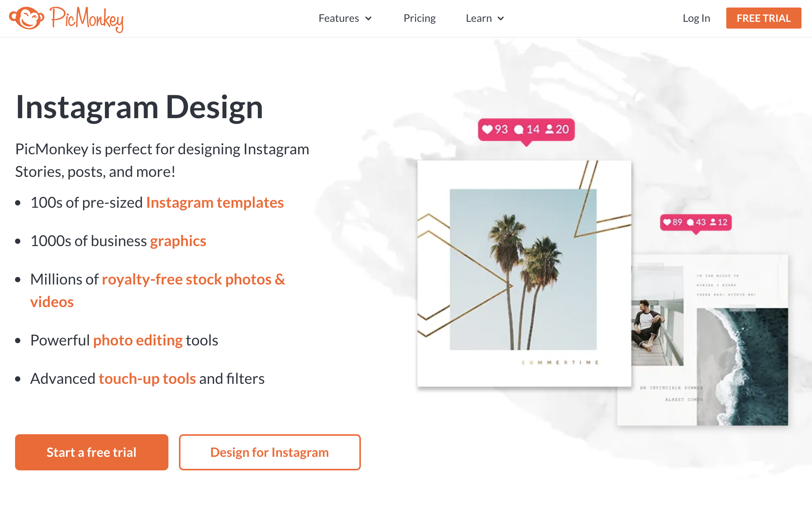Click the comment icon showing 43
This screenshot has height=508, width=812.
tap(690, 222)
